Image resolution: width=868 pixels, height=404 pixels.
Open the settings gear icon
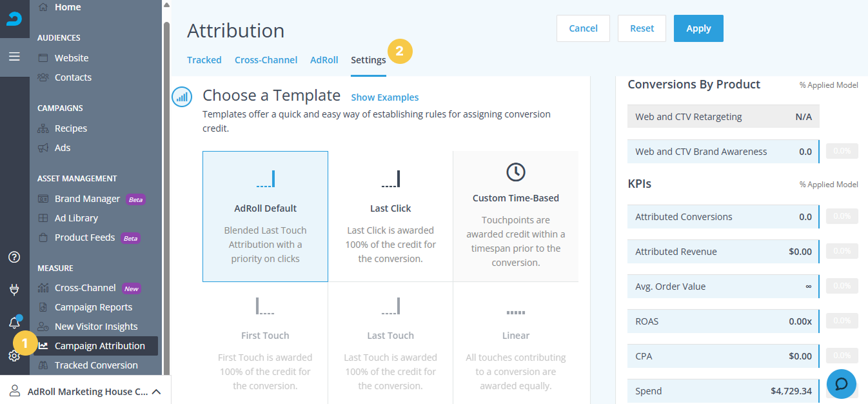click(14, 356)
